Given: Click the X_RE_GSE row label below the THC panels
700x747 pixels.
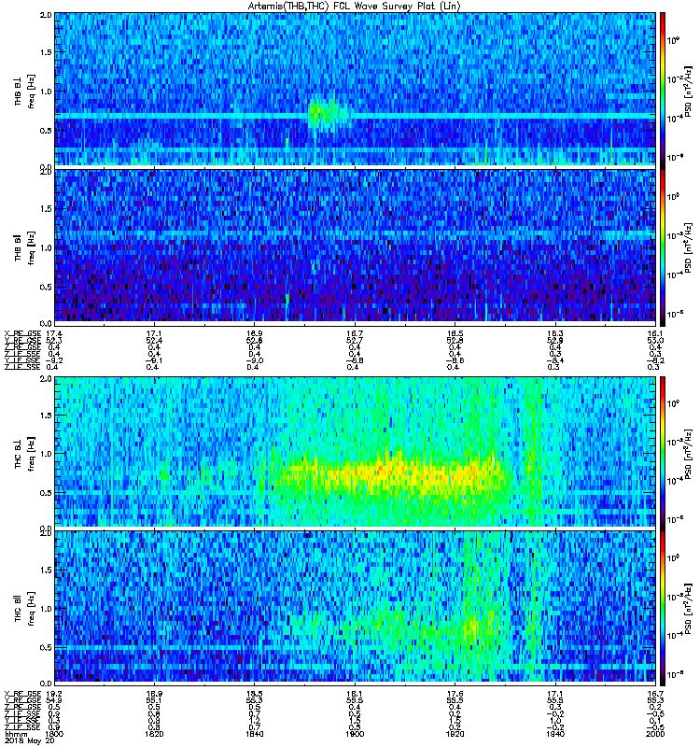Looking at the screenshot, I should (22, 694).
